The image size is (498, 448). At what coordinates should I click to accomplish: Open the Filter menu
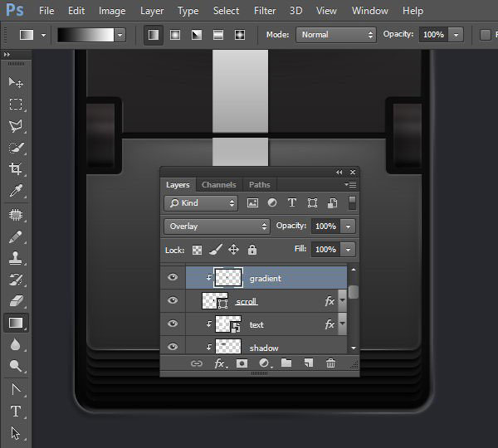click(265, 11)
